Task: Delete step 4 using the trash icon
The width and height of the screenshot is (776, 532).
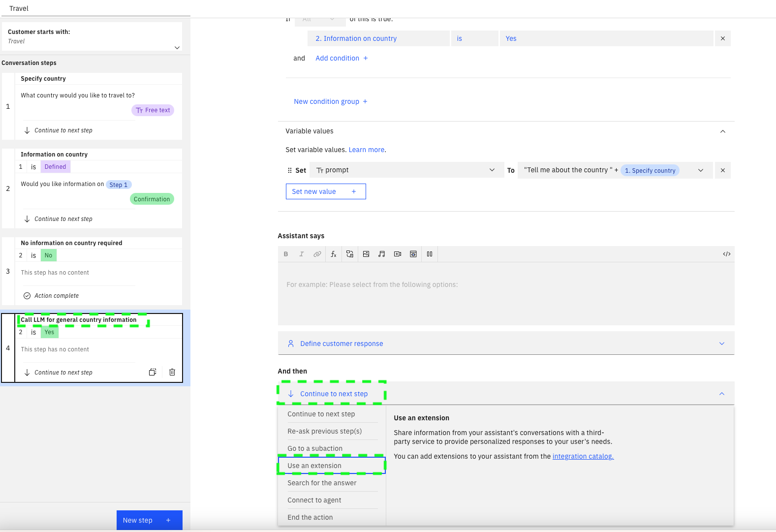Action: pos(172,372)
